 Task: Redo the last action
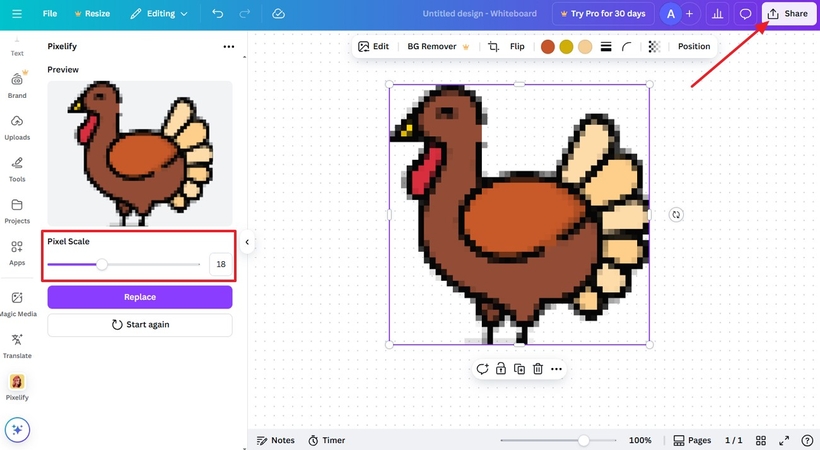tap(244, 14)
